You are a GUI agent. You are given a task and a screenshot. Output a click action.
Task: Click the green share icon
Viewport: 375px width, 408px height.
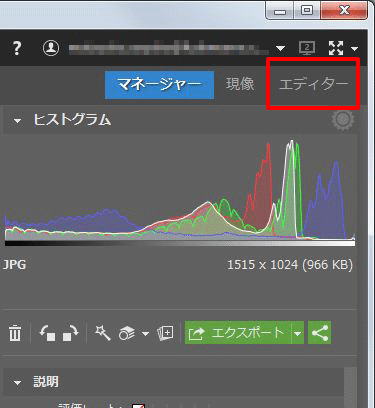(x=320, y=333)
